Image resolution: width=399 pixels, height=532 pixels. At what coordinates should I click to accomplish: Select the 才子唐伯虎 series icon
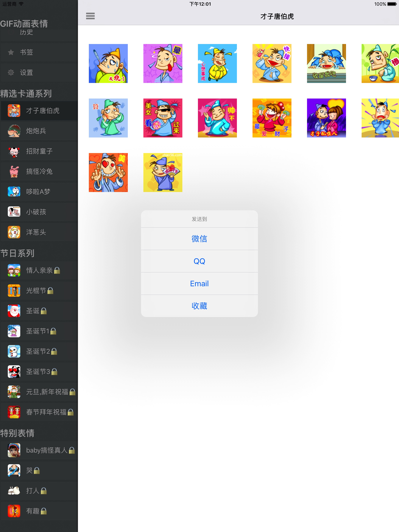click(14, 111)
